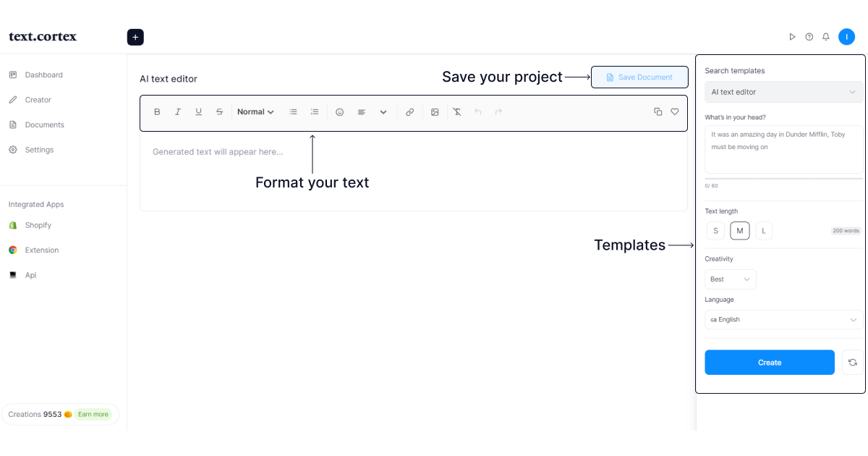Screen dimensions: 868x456
Task: Apply italic formatting to text
Action: pyautogui.click(x=178, y=112)
